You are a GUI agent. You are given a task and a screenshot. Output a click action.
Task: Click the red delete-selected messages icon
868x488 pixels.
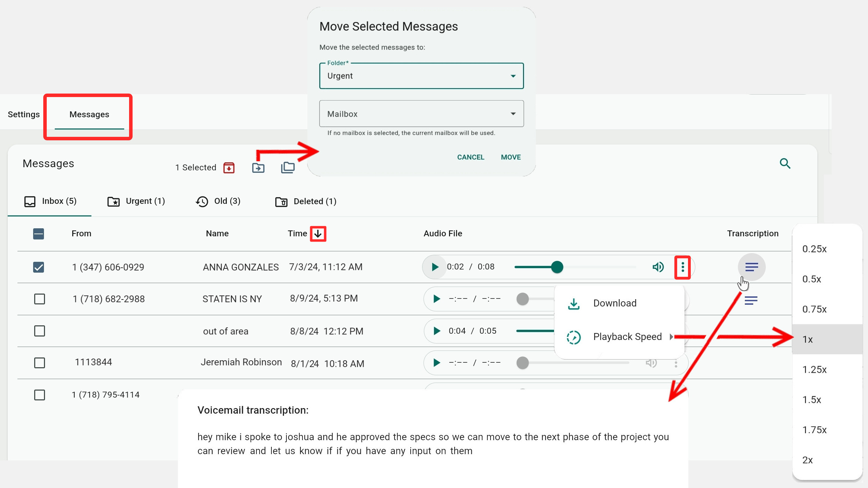(229, 168)
